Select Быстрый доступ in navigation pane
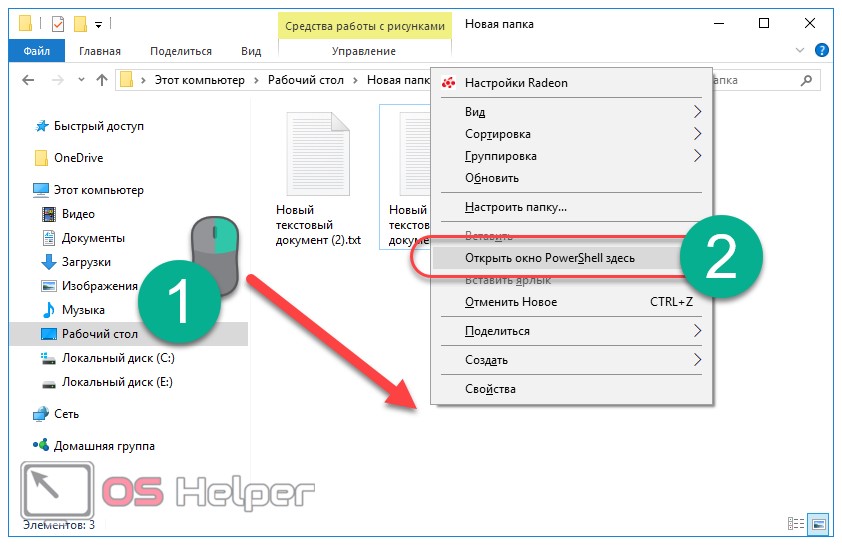The height and width of the screenshot is (546, 842). (99, 126)
